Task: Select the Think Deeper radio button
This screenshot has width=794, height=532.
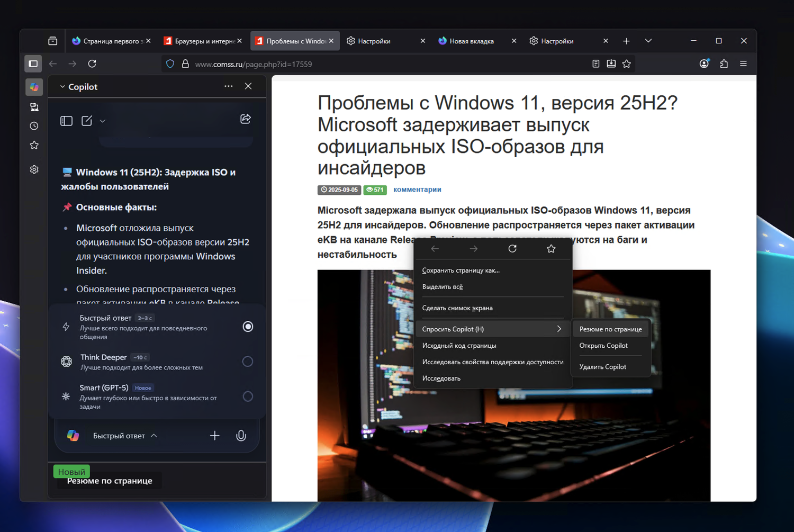Action: [x=248, y=362]
